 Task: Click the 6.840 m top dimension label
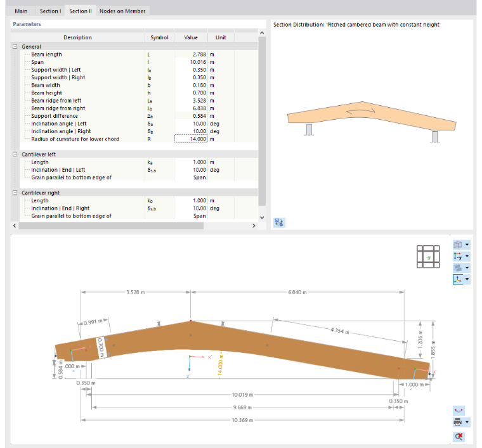[x=297, y=292]
